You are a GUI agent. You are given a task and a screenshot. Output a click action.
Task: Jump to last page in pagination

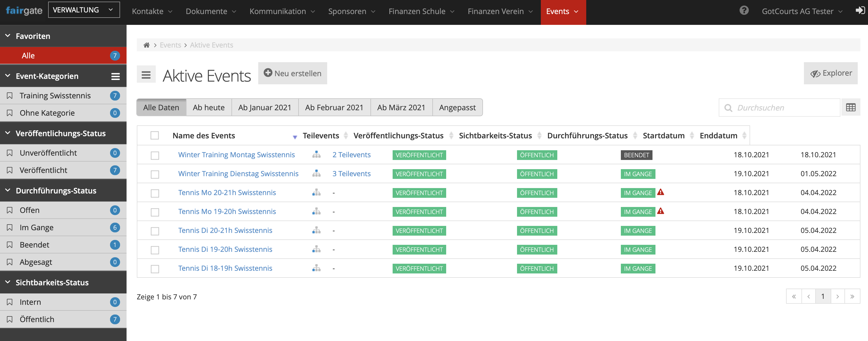[x=852, y=296]
